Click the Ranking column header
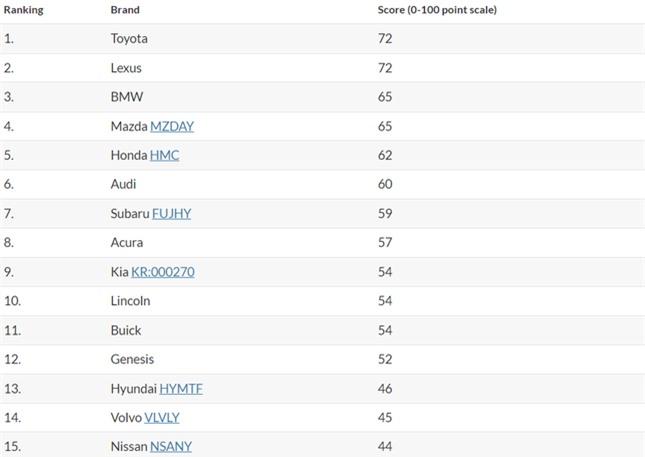The height and width of the screenshot is (457, 645). (24, 10)
